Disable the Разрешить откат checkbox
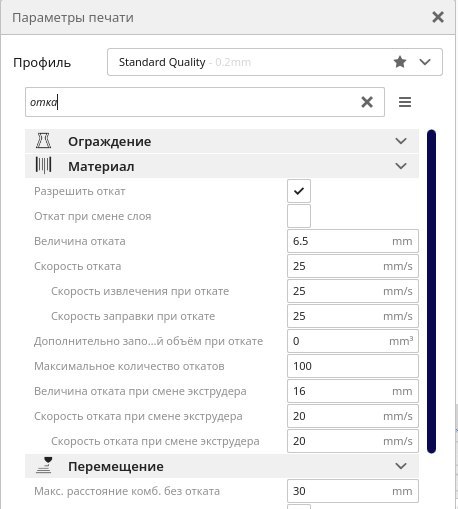458x509 pixels. point(299,191)
